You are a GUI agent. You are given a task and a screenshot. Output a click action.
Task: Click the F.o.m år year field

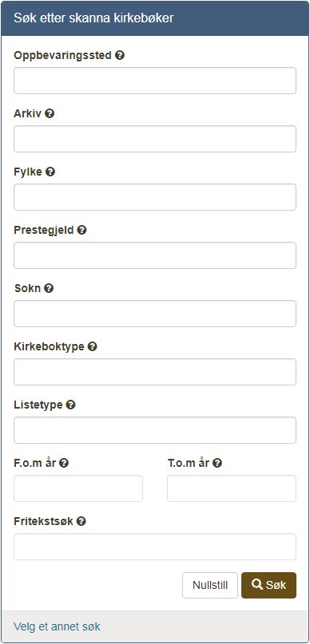pyautogui.click(x=78, y=488)
